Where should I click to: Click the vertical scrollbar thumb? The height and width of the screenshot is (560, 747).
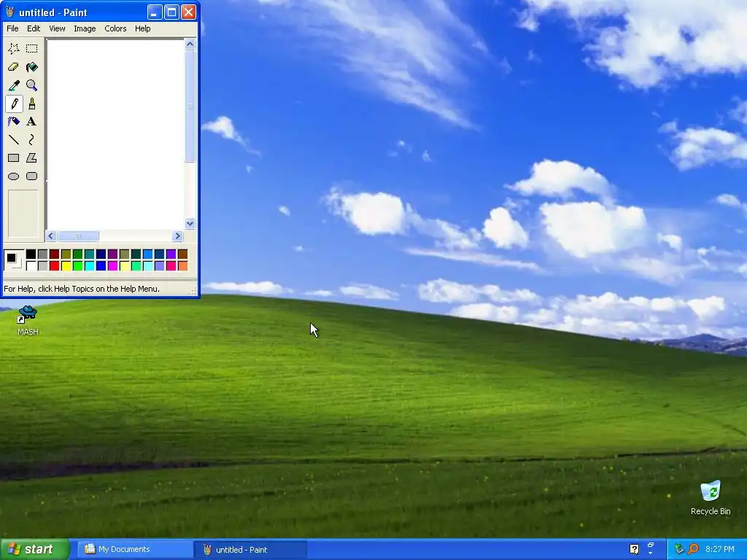tap(190, 106)
